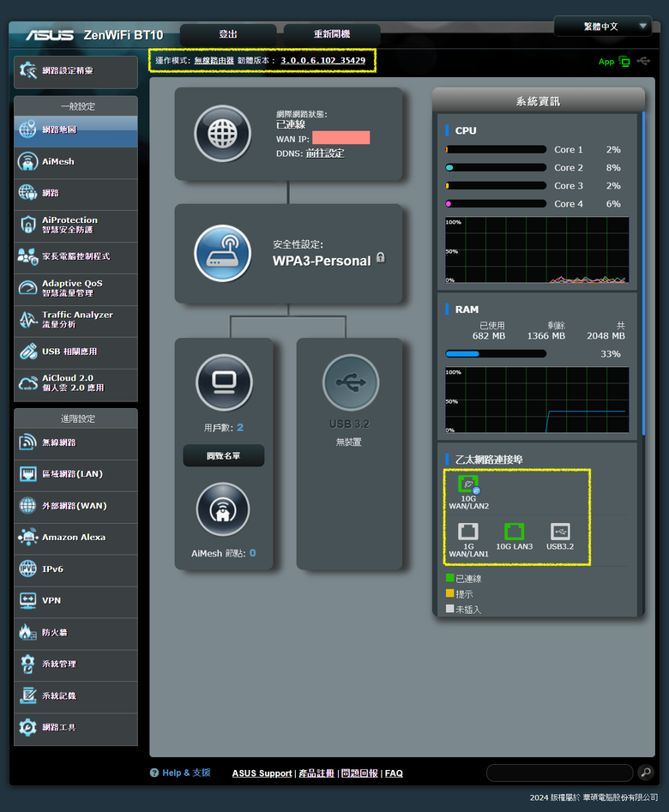The image size is (669, 812).
Task: Click the RAM usage history graph
Action: 537,400
